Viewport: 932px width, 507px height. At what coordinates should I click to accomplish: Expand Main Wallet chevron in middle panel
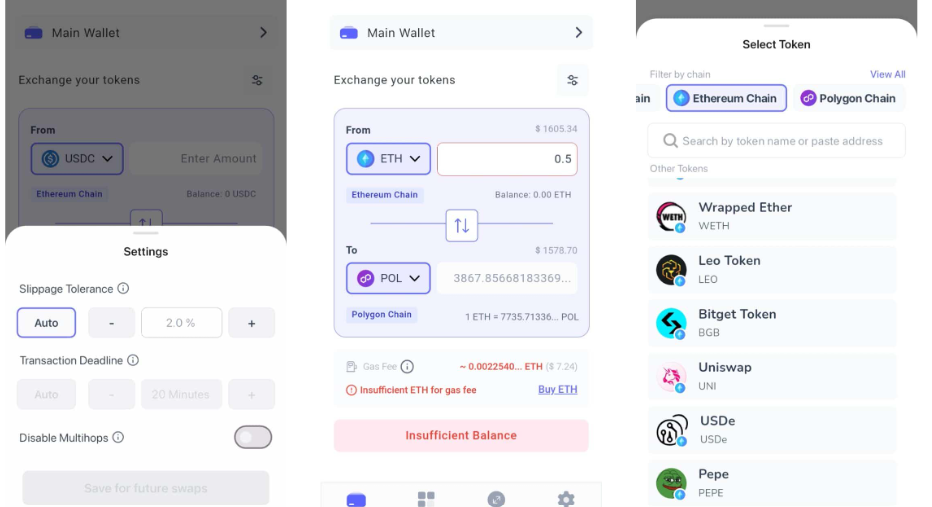coord(578,33)
